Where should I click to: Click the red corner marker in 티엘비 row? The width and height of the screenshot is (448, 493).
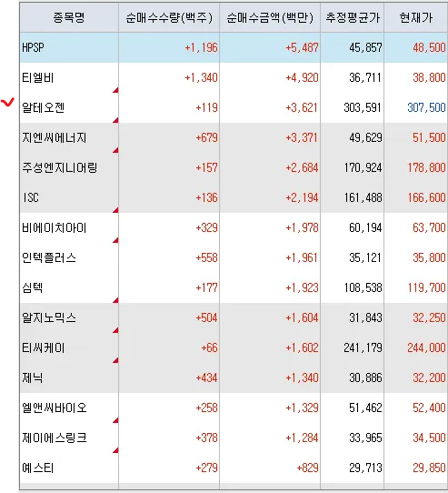click(116, 91)
